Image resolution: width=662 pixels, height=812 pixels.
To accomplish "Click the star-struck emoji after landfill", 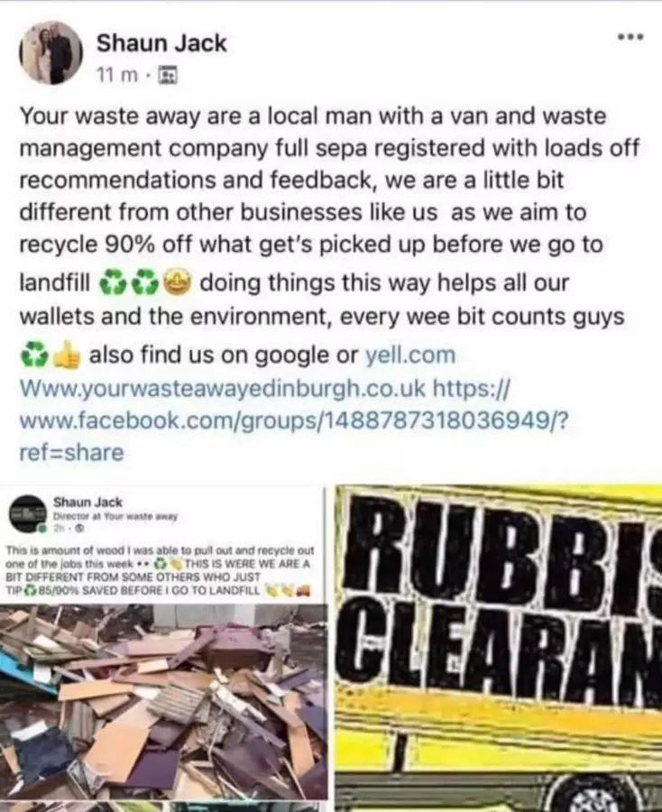I will (x=178, y=282).
